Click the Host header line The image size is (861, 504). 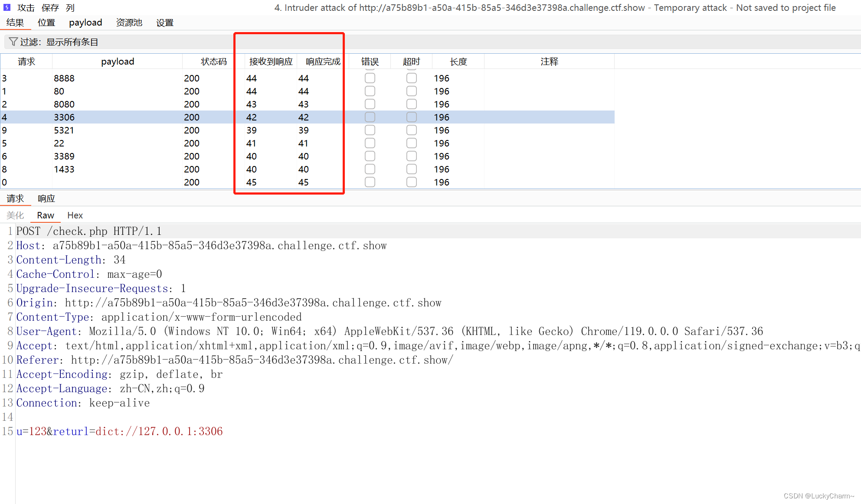[202, 245]
